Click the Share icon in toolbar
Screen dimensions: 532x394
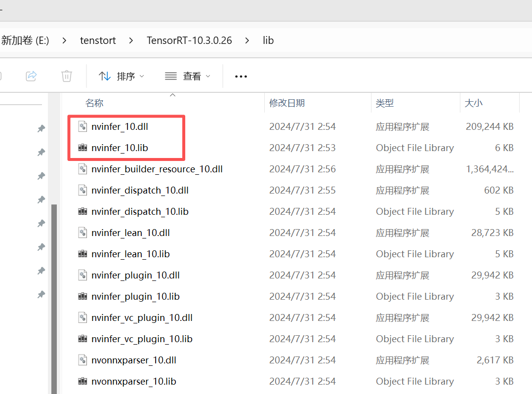pyautogui.click(x=31, y=76)
